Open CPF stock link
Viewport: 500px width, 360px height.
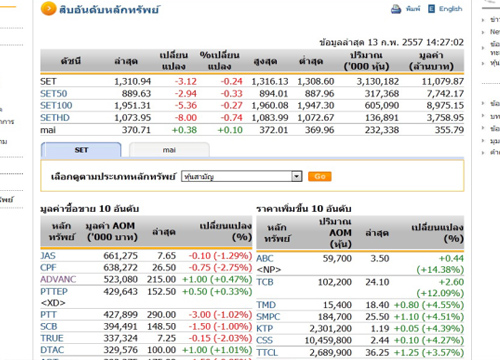pos(48,268)
